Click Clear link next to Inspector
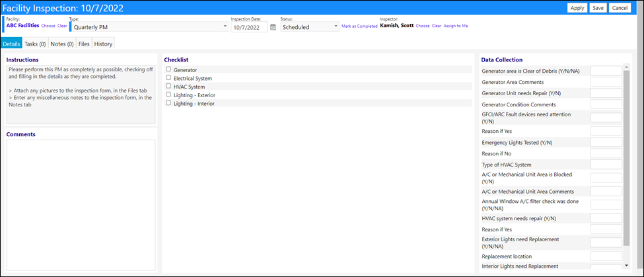The width and height of the screenshot is (644, 277). point(437,26)
